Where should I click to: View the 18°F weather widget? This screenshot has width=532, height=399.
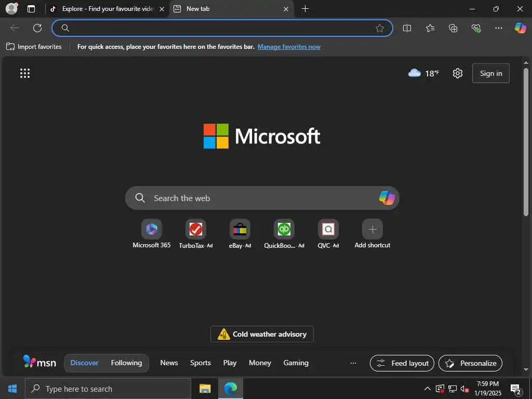point(423,73)
